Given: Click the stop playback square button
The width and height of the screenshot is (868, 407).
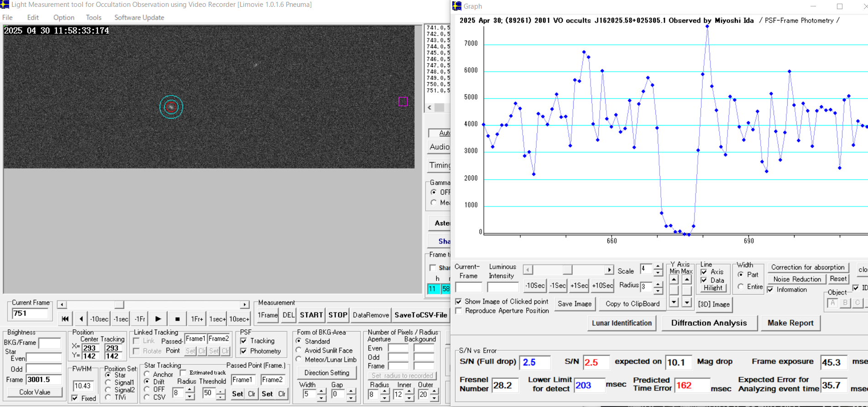Looking at the screenshot, I should [x=177, y=319].
